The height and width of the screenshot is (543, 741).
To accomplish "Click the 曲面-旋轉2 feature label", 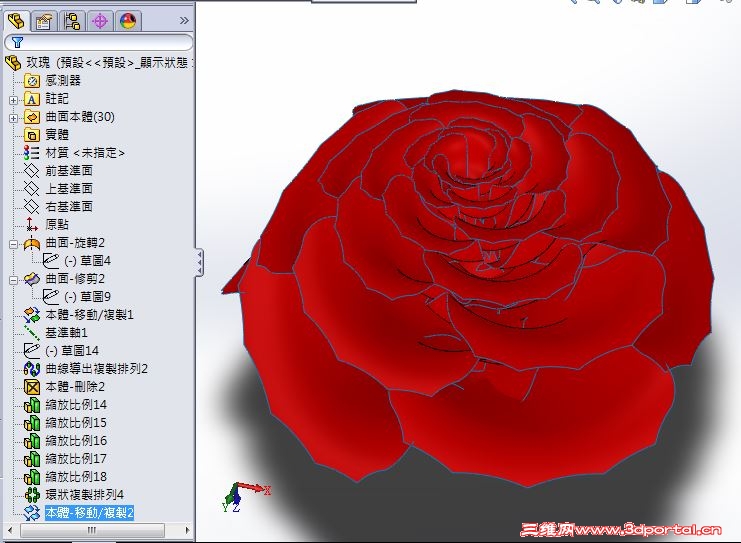I will click(75, 243).
